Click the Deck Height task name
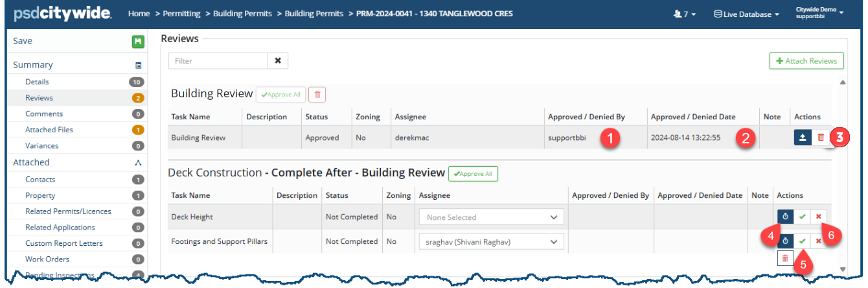 [192, 217]
